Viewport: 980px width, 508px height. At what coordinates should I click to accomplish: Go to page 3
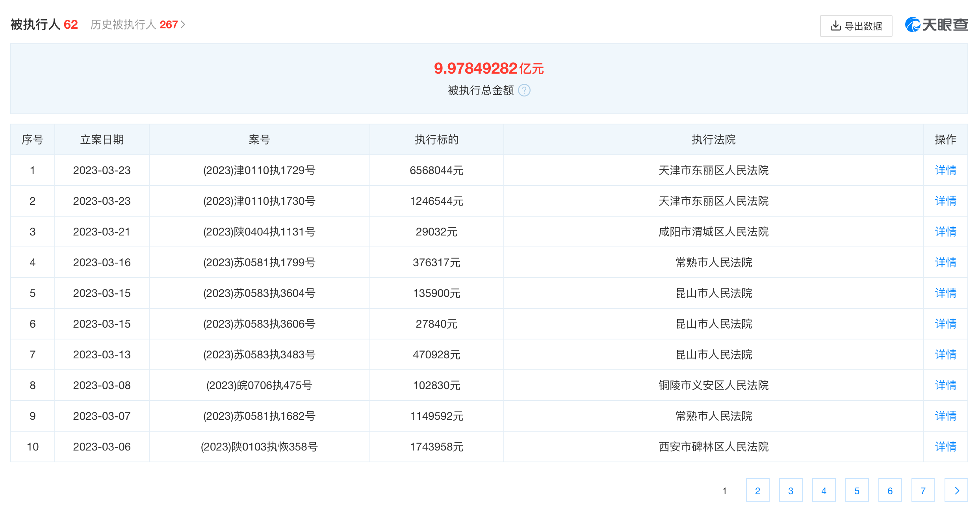[x=791, y=490]
